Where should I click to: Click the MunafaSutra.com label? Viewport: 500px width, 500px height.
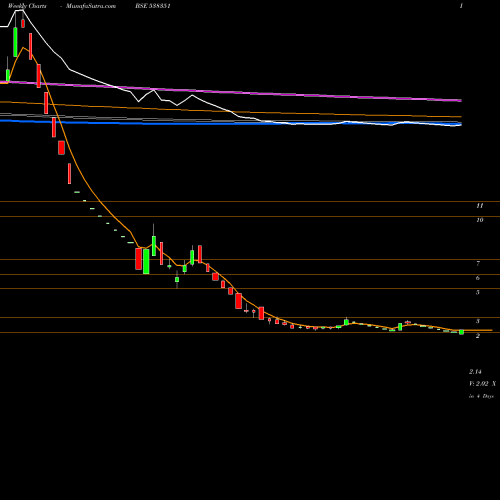(91, 6)
